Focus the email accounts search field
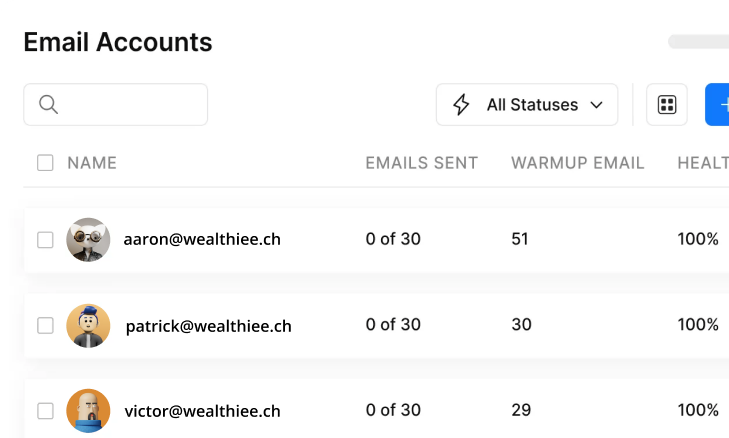Screen dimensions: 729x438 (x=130, y=105)
